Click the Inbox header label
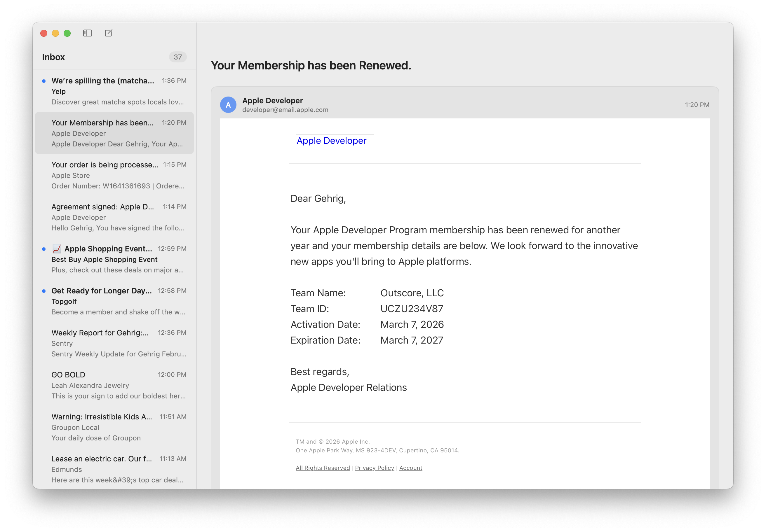Viewport: 766px width, 532px height. (54, 57)
